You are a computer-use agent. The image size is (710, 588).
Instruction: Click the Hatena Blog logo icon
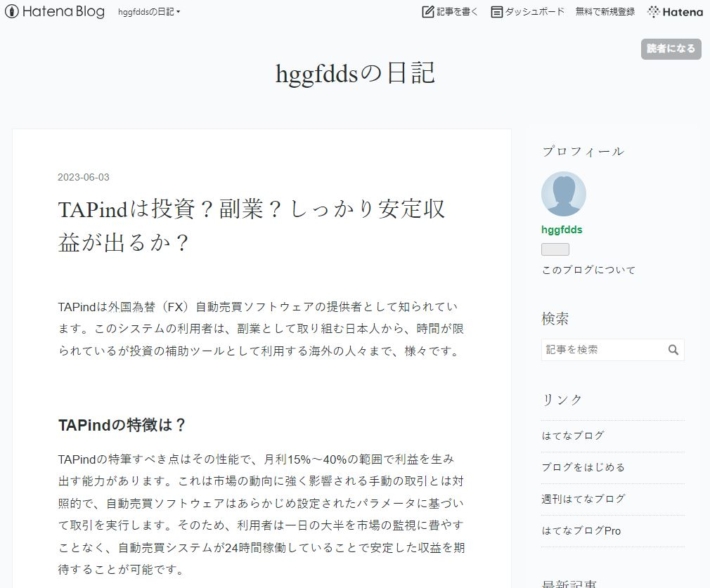[11, 11]
